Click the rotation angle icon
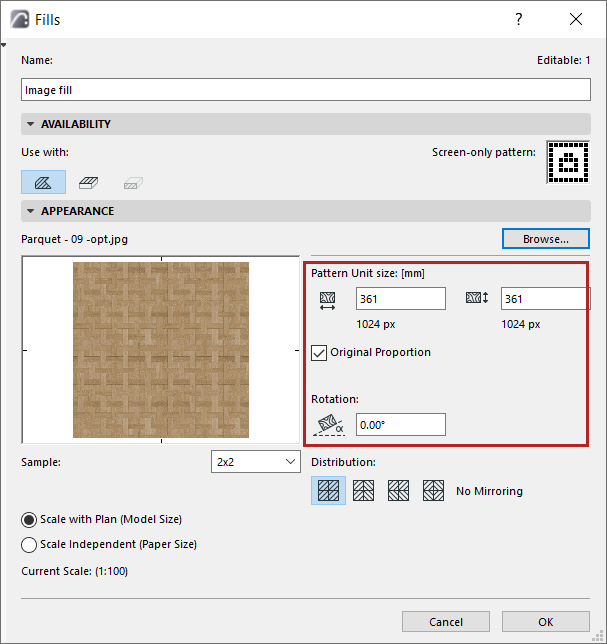Viewport: 607px width, 644px height. 329,425
